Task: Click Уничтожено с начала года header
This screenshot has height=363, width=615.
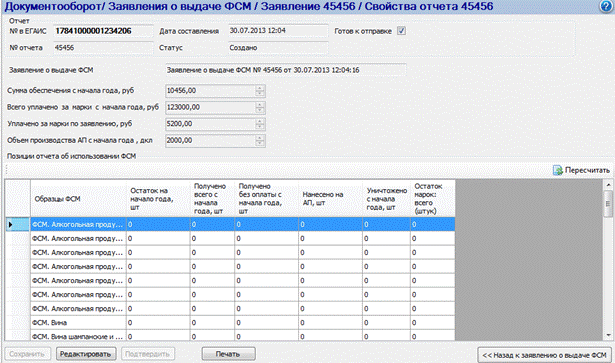Action: click(387, 199)
